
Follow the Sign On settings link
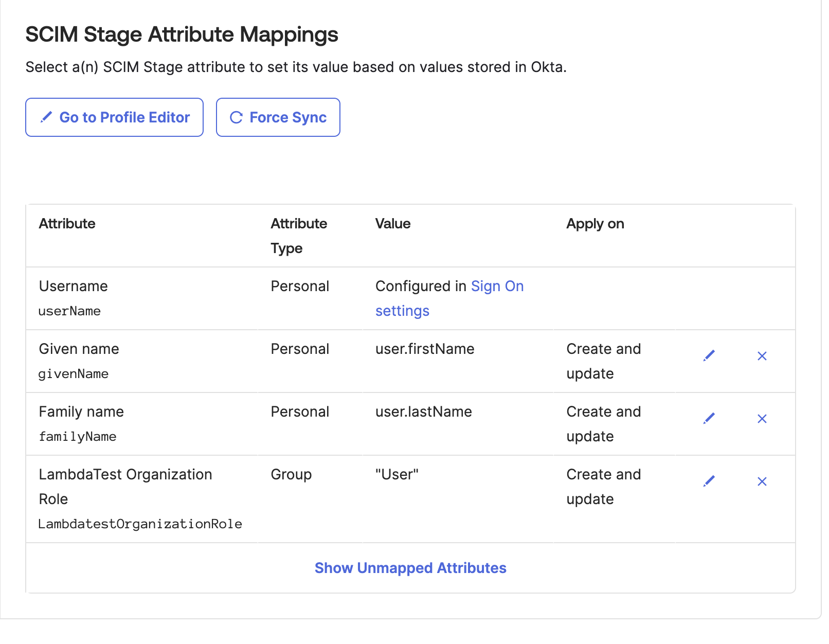pyautogui.click(x=496, y=287)
